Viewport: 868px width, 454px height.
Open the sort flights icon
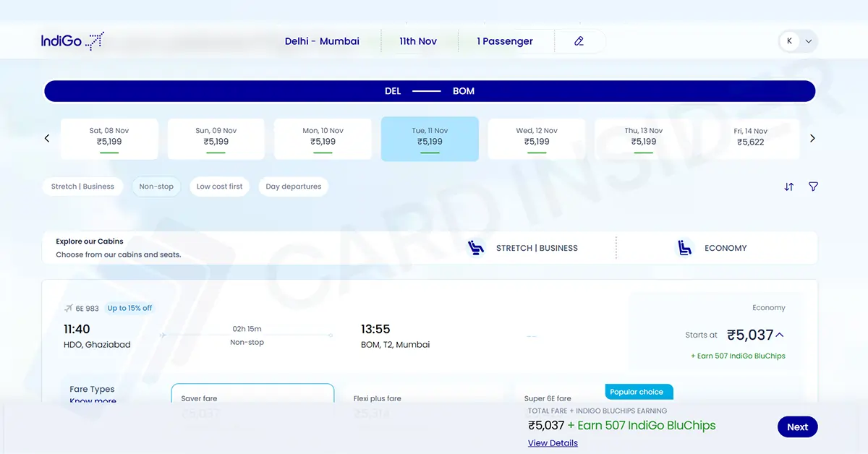pyautogui.click(x=789, y=187)
